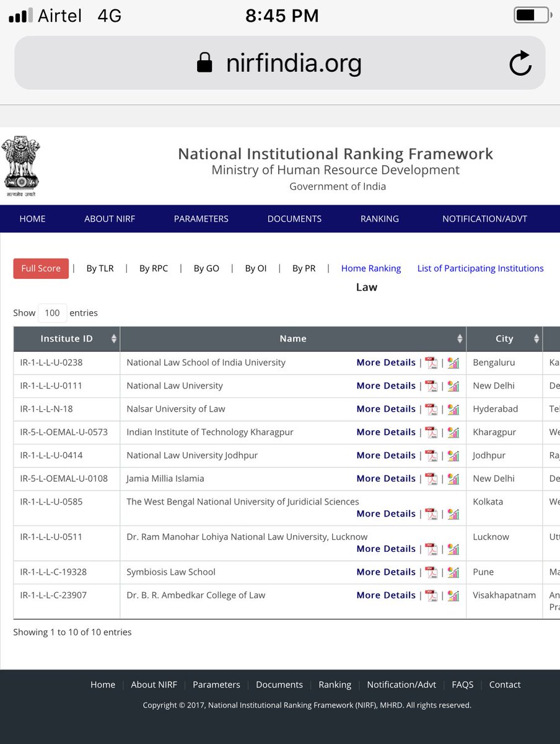Viewport: 560px width, 744px height.
Task: Show More Details for National Law School of India University
Action: click(x=386, y=363)
